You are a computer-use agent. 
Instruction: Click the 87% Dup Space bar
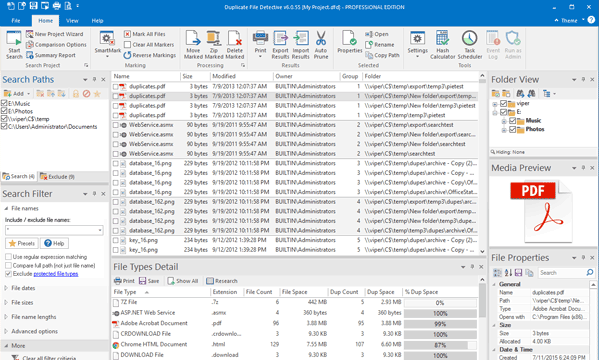pos(440,345)
